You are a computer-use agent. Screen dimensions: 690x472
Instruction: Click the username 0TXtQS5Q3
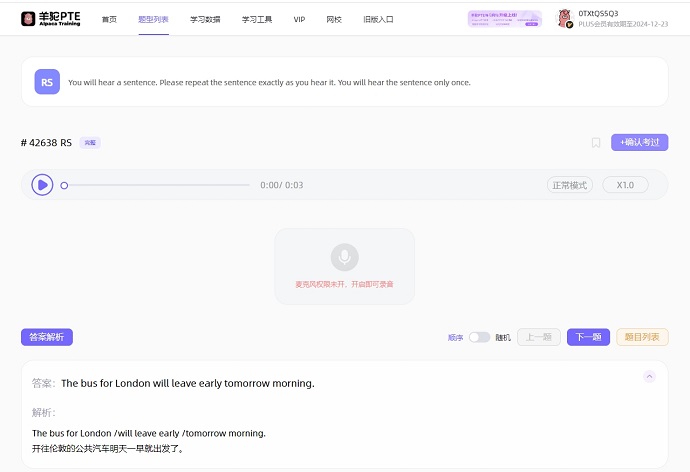click(x=598, y=13)
